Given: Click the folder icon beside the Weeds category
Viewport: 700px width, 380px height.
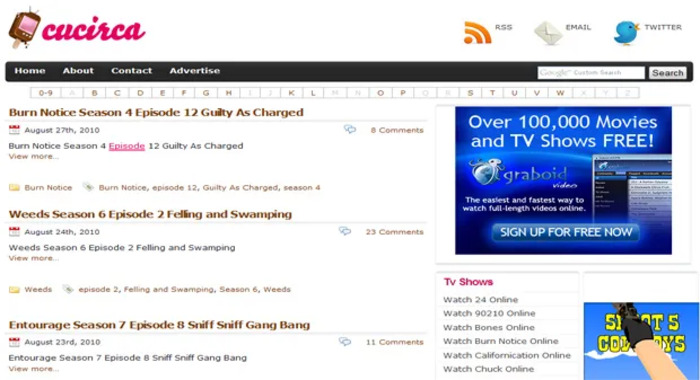Looking at the screenshot, I should point(14,289).
